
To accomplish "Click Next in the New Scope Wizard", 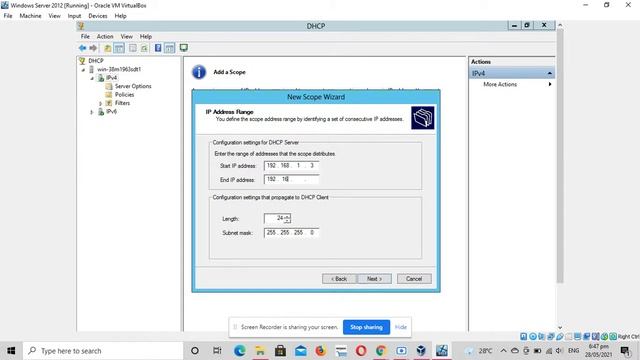I will [x=374, y=279].
